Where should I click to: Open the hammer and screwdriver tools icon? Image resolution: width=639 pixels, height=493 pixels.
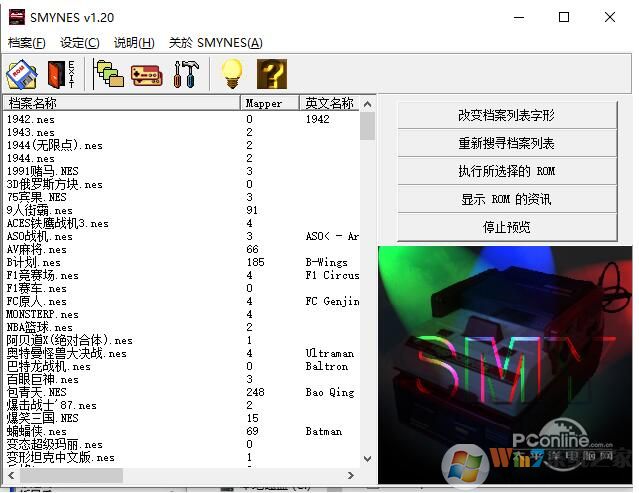click(186, 74)
